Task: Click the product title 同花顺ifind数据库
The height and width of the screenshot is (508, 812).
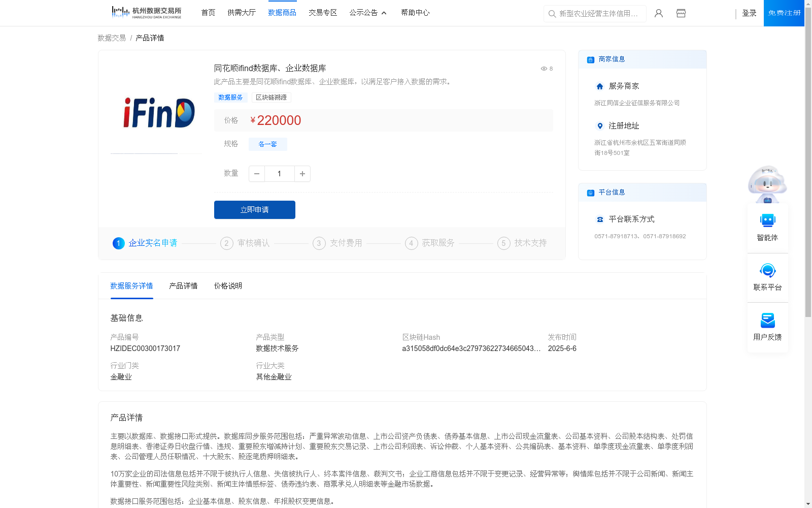Action: pos(270,68)
